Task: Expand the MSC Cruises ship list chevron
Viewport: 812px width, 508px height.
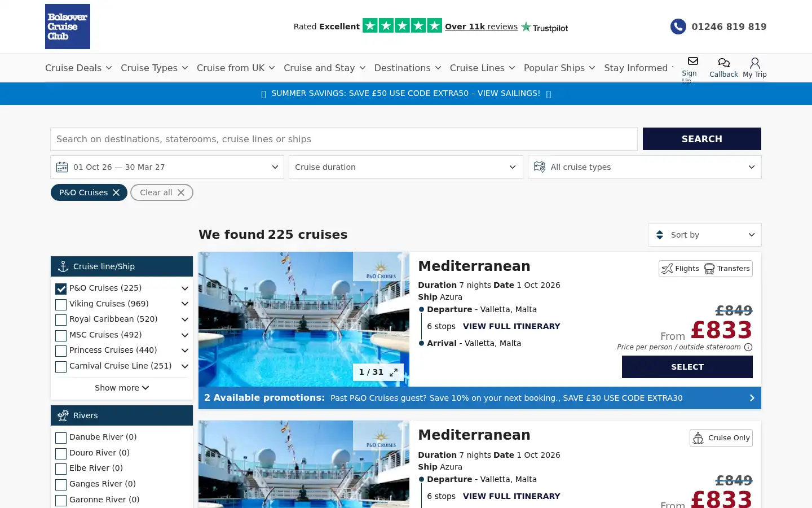Action: 184,335
